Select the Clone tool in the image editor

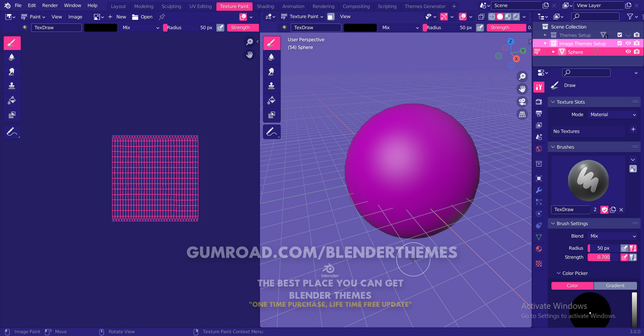pos(12,86)
